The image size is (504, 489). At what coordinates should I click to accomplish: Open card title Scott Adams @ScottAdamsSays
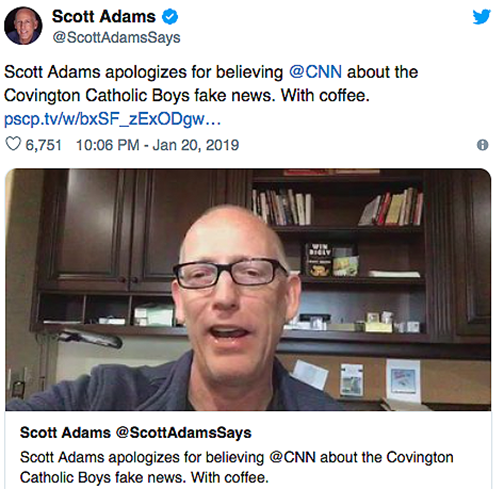point(135,433)
